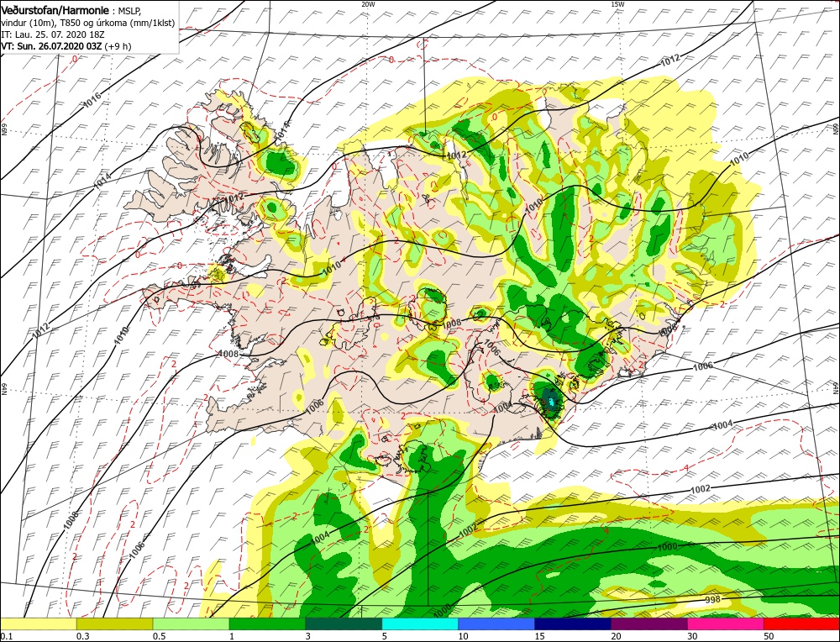
Task: Click the '20W' longitude label
Action: [368, 3]
